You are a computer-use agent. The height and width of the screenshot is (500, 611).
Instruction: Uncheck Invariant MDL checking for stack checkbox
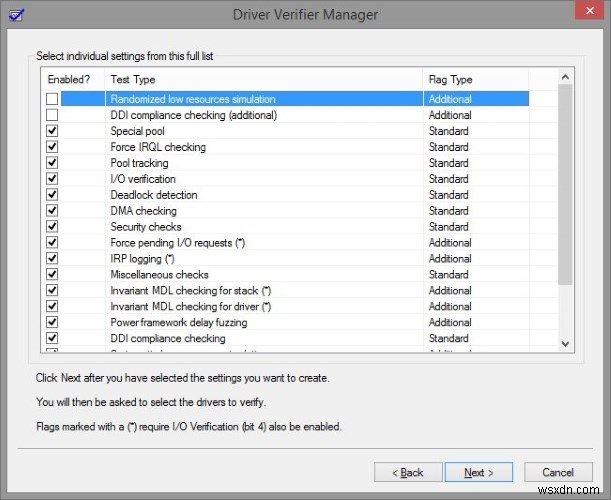coord(52,291)
